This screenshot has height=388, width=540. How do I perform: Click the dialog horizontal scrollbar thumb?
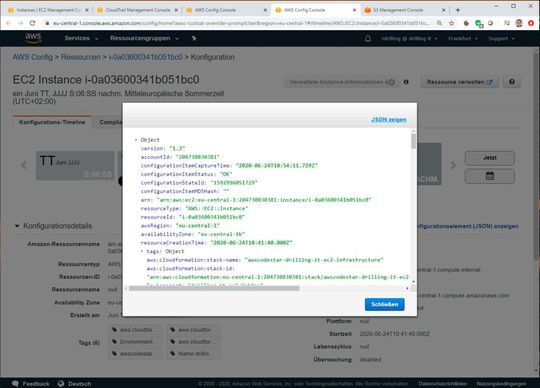(214, 288)
